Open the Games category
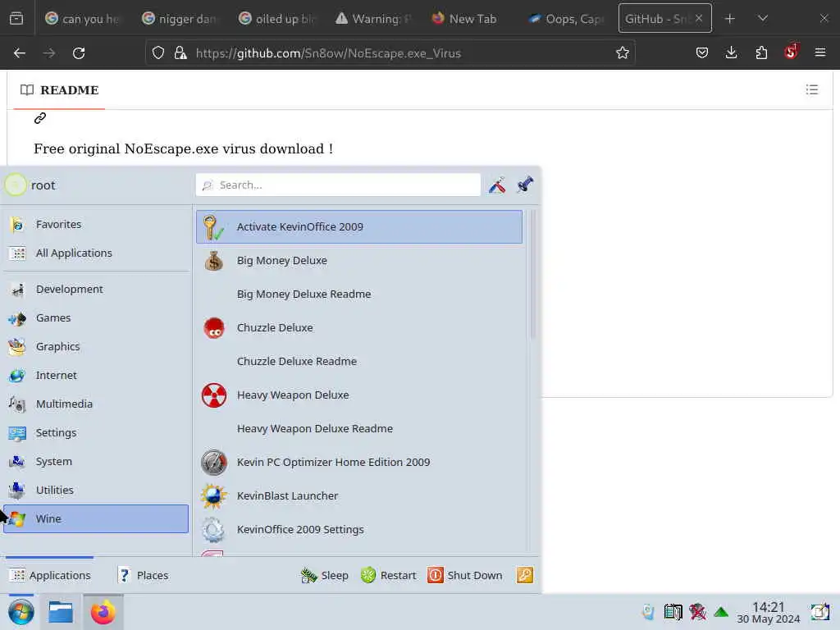Screen dimensions: 840x630 [96, 318]
